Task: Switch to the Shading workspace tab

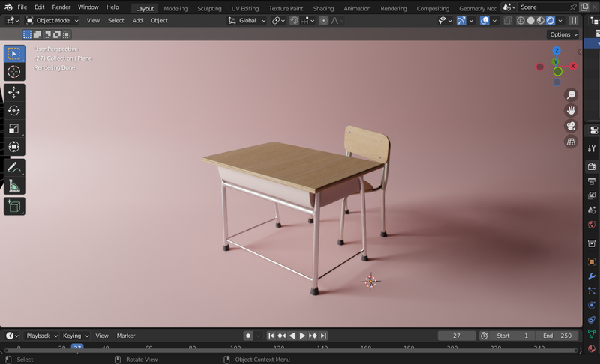Action: click(323, 8)
